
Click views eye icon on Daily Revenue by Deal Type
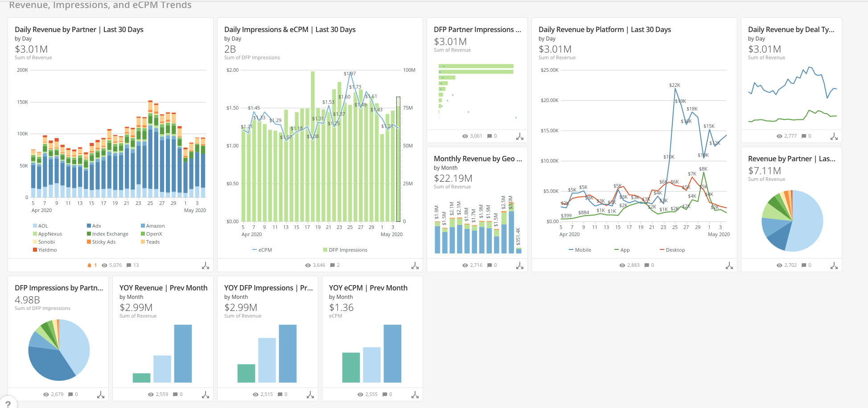(779, 136)
